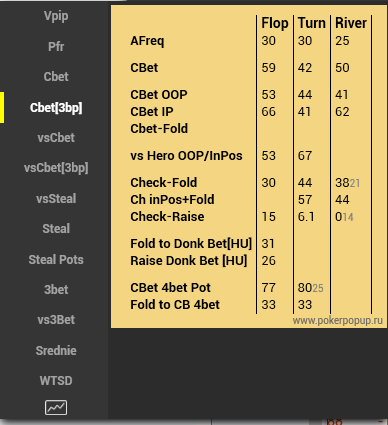Viewport: 388px width, 425px height.
Task: Select the Steal tab
Action: 56,229
